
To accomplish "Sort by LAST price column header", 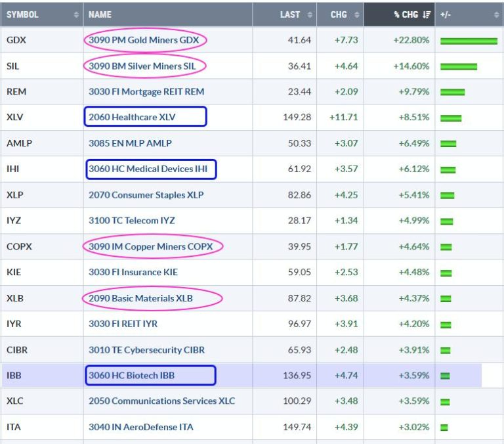I will (x=289, y=14).
